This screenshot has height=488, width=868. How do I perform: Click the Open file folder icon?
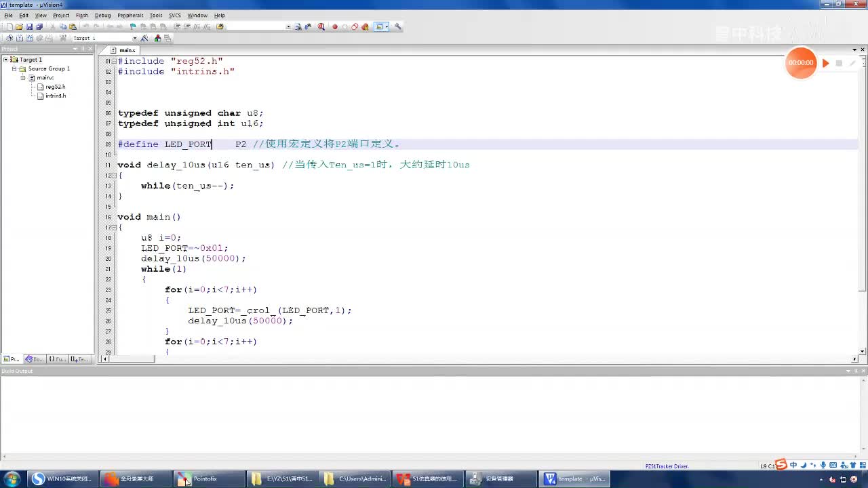click(x=19, y=27)
